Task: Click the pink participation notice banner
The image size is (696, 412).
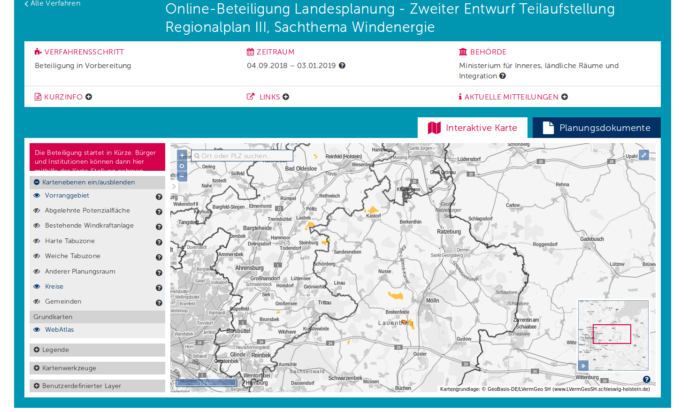Action: pos(97,157)
